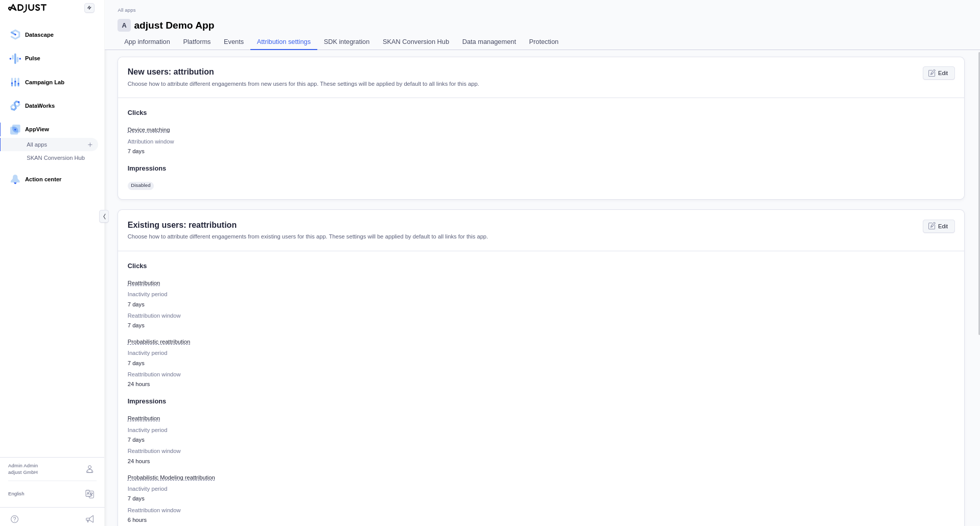
Task: Open the help question mark icon
Action: click(x=14, y=519)
